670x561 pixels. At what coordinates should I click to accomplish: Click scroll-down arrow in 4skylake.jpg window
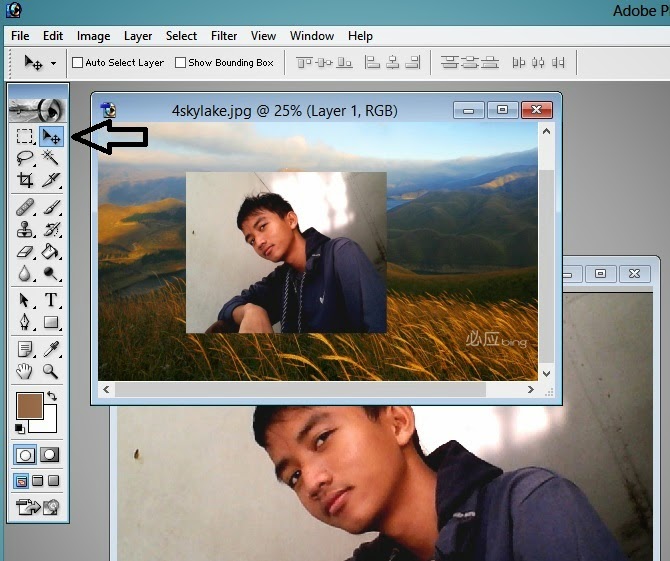point(546,373)
